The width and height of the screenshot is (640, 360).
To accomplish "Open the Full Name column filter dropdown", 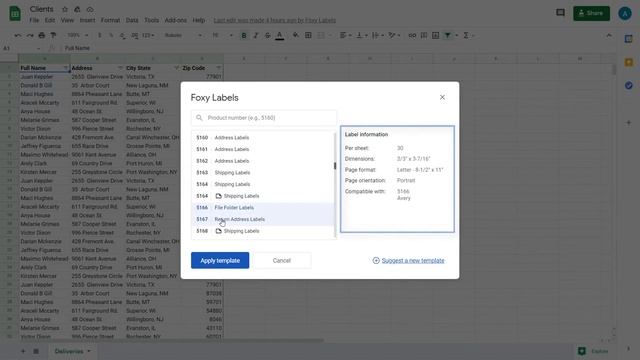I will (65, 68).
